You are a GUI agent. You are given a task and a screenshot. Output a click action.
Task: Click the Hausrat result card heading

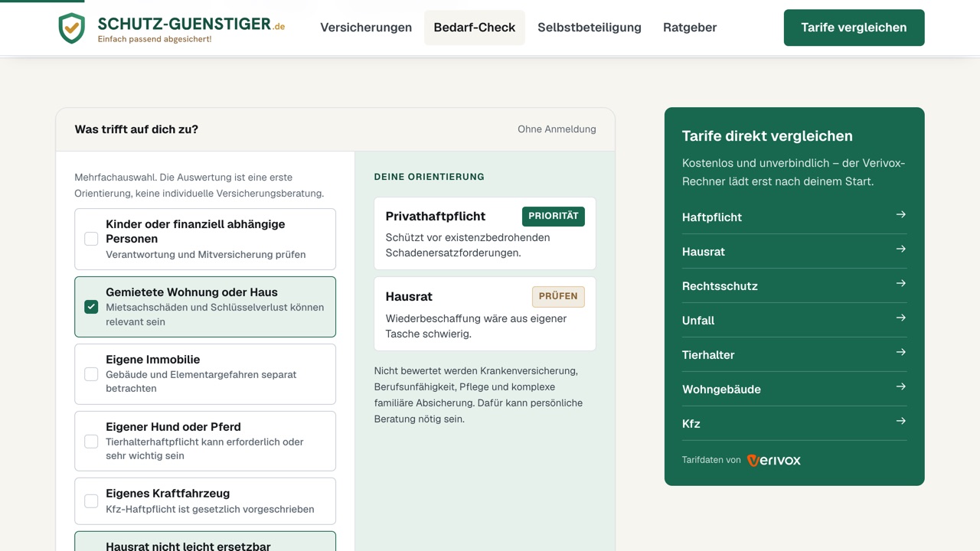409,297
